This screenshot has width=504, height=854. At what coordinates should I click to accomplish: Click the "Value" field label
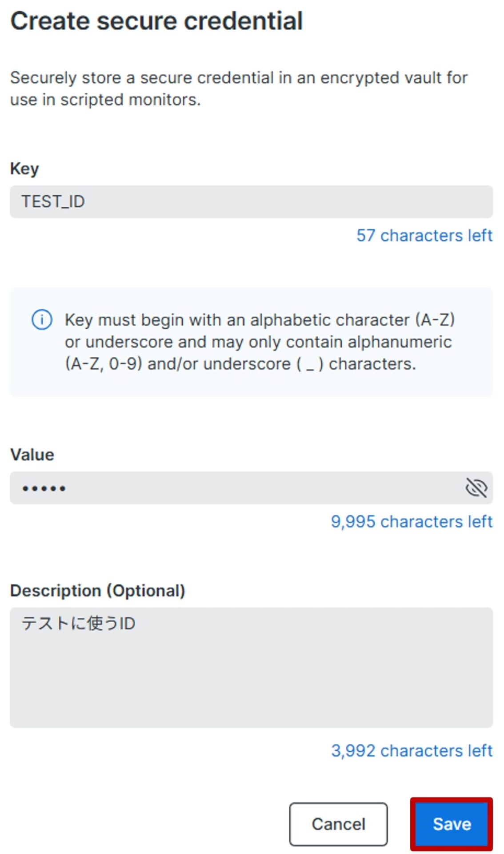pos(32,455)
